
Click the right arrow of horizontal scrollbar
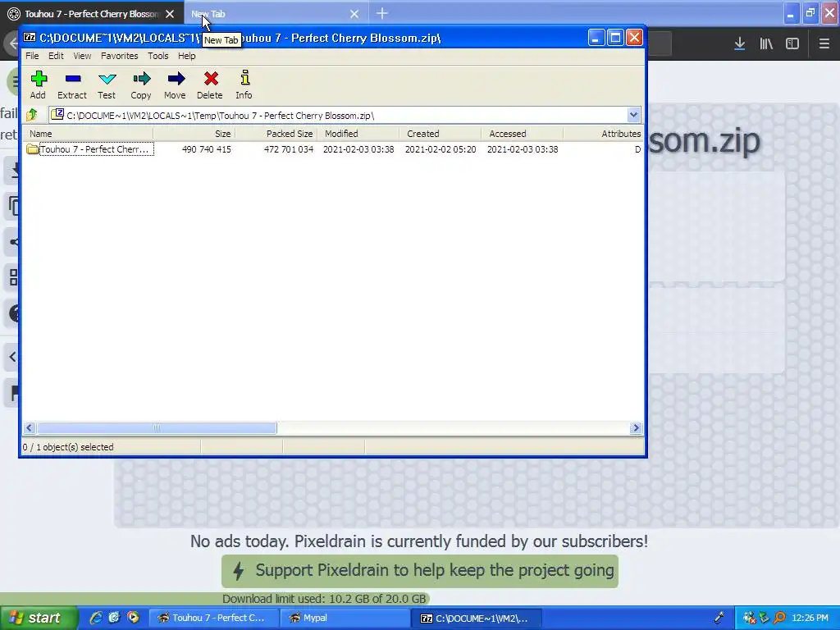[x=636, y=428]
